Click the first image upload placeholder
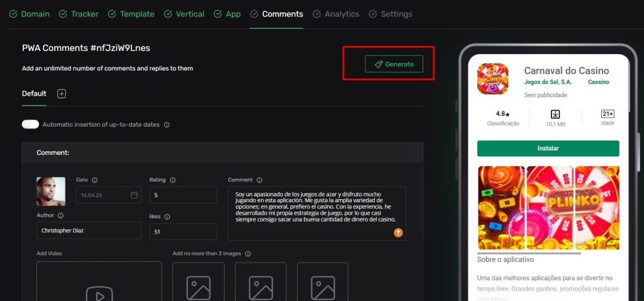This screenshot has height=301, width=644. click(x=198, y=282)
